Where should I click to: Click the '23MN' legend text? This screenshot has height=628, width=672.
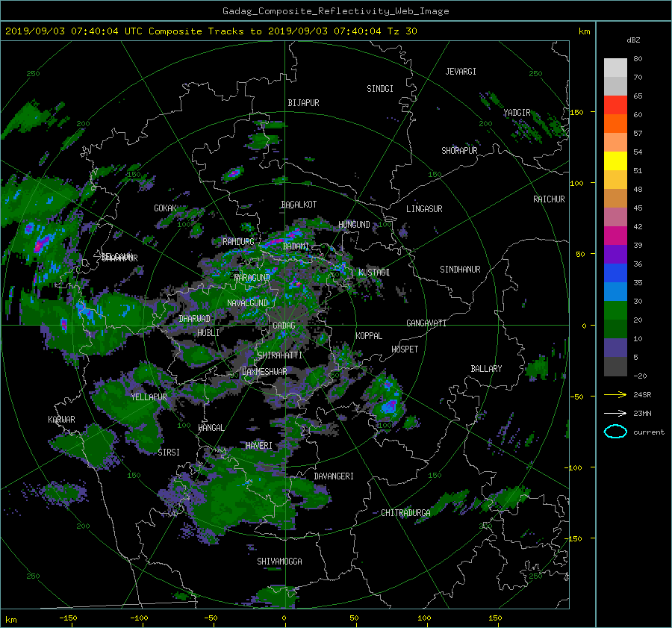point(642,413)
